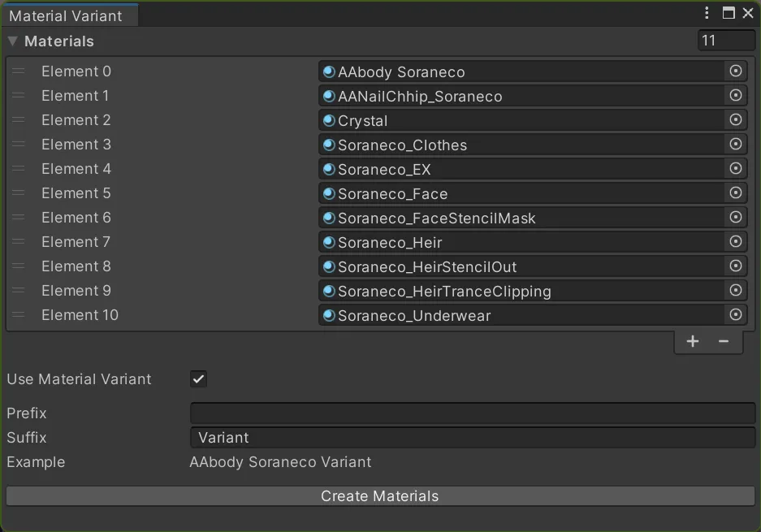
Task: Select the Material Variant tab
Action: 67,15
